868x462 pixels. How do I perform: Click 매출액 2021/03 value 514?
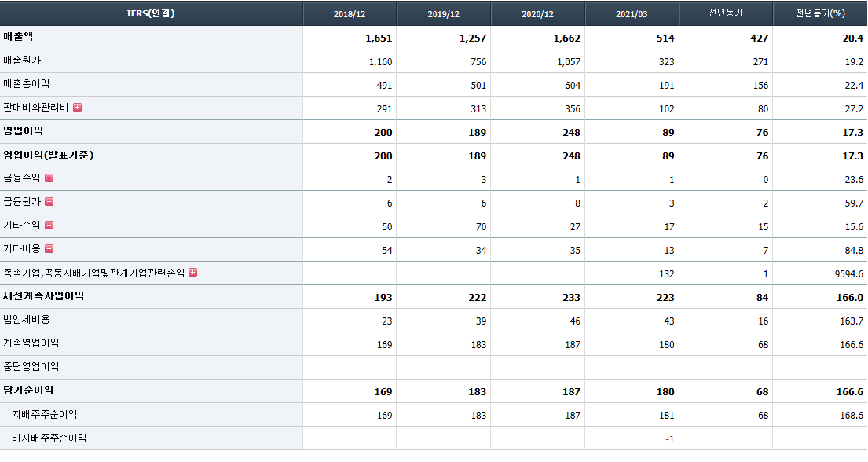tap(665, 38)
